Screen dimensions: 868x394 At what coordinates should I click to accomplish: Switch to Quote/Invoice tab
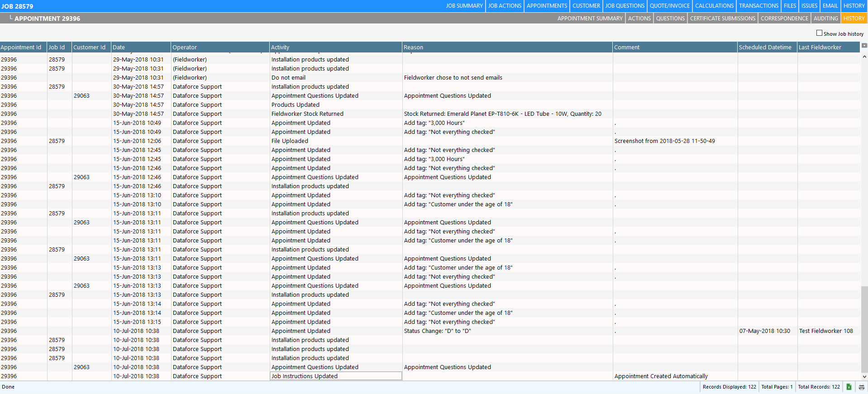pos(669,6)
